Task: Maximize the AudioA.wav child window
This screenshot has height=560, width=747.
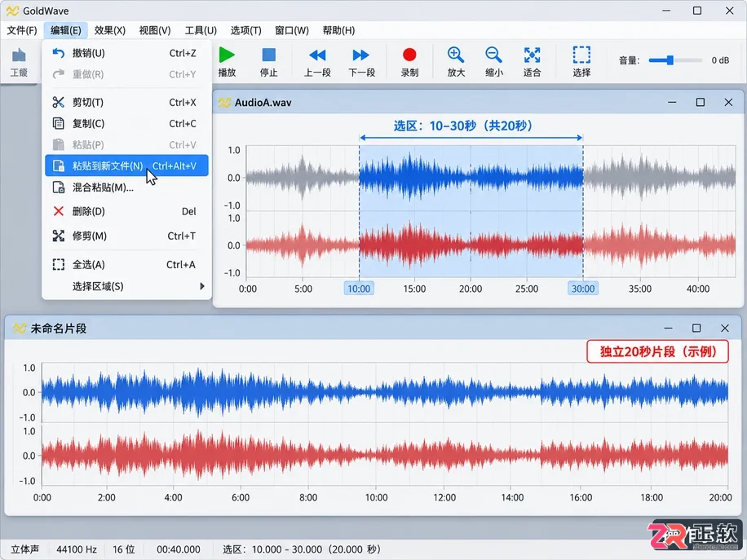Action: (701, 103)
